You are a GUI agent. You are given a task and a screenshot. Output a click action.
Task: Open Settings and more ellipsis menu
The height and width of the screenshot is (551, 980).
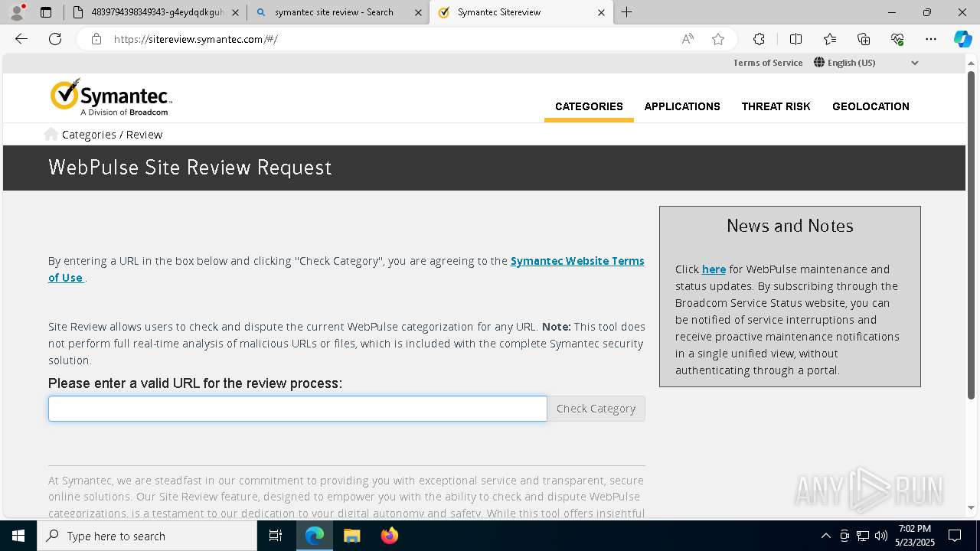click(931, 39)
